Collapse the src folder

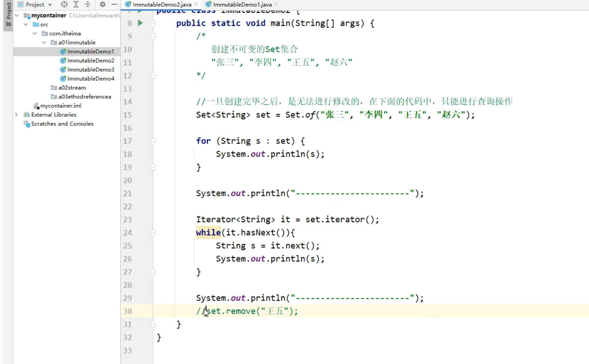coord(26,24)
